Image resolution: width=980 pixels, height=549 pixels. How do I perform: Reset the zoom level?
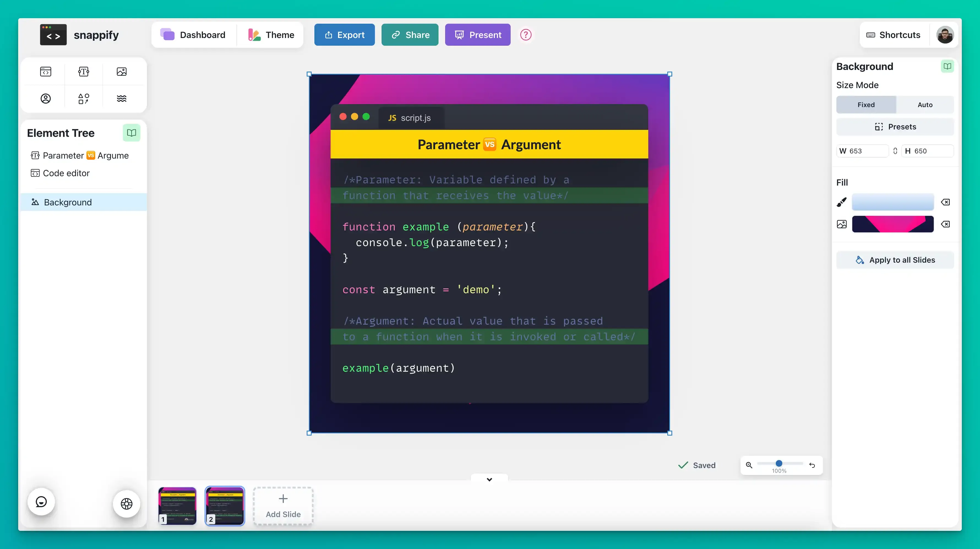pyautogui.click(x=812, y=465)
